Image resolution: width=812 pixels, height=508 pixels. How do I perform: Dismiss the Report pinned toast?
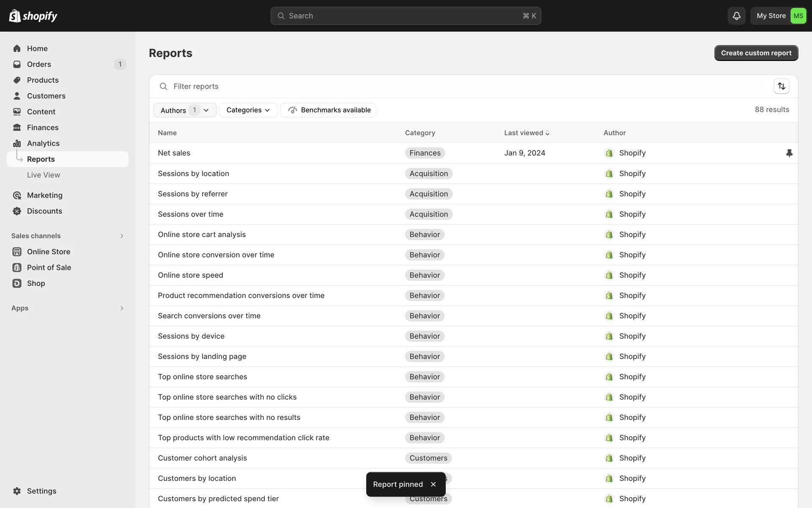point(433,484)
